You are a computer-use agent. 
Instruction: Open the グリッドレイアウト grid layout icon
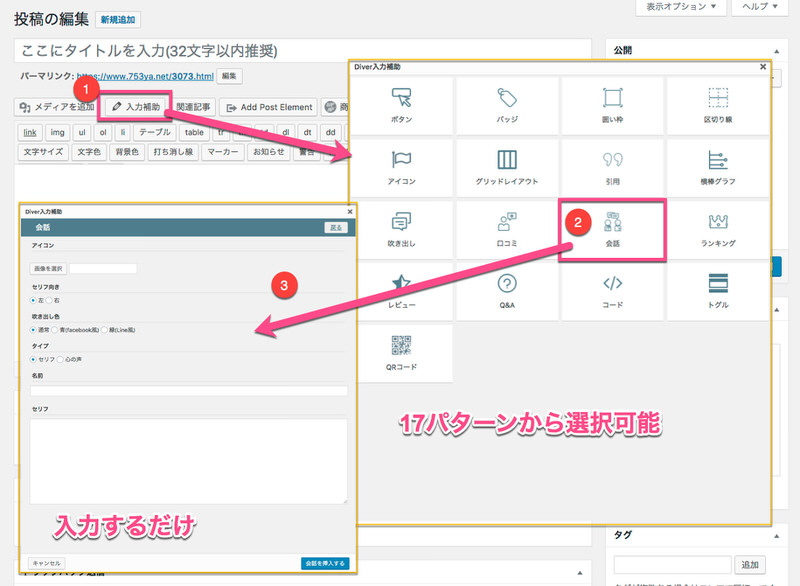pyautogui.click(x=507, y=160)
